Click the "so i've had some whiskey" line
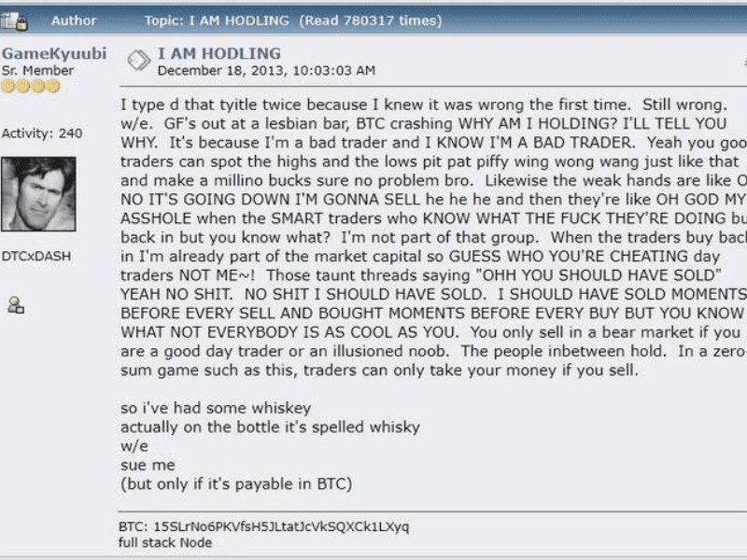This screenshot has height=560, width=747. pos(216,408)
